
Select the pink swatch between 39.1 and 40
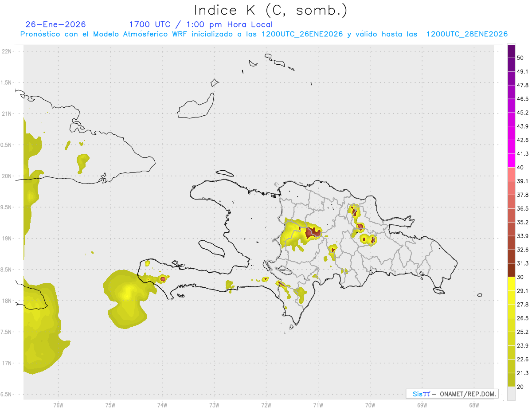511,174
